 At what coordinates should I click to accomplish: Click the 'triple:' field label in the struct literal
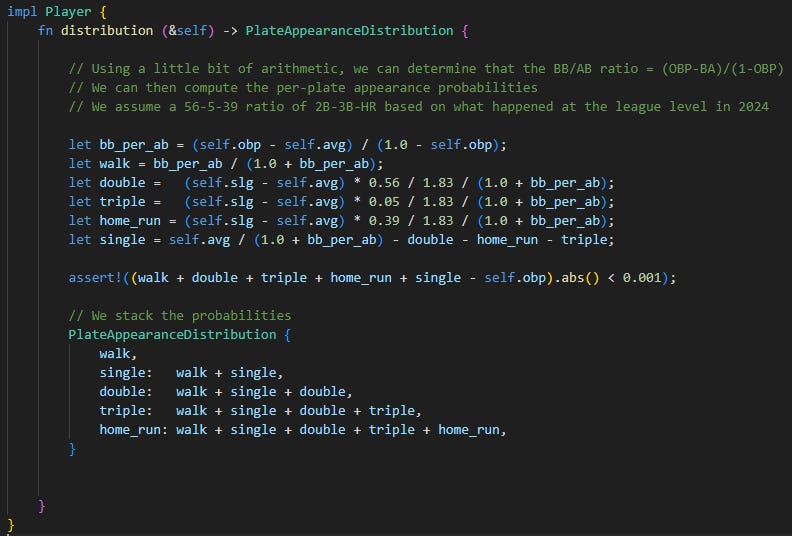pyautogui.click(x=126, y=411)
